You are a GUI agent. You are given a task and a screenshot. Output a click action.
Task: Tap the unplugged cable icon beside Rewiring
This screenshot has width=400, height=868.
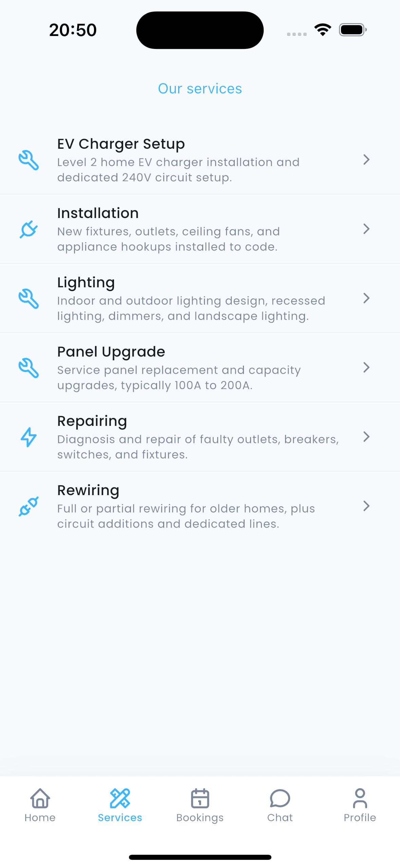pos(28,506)
